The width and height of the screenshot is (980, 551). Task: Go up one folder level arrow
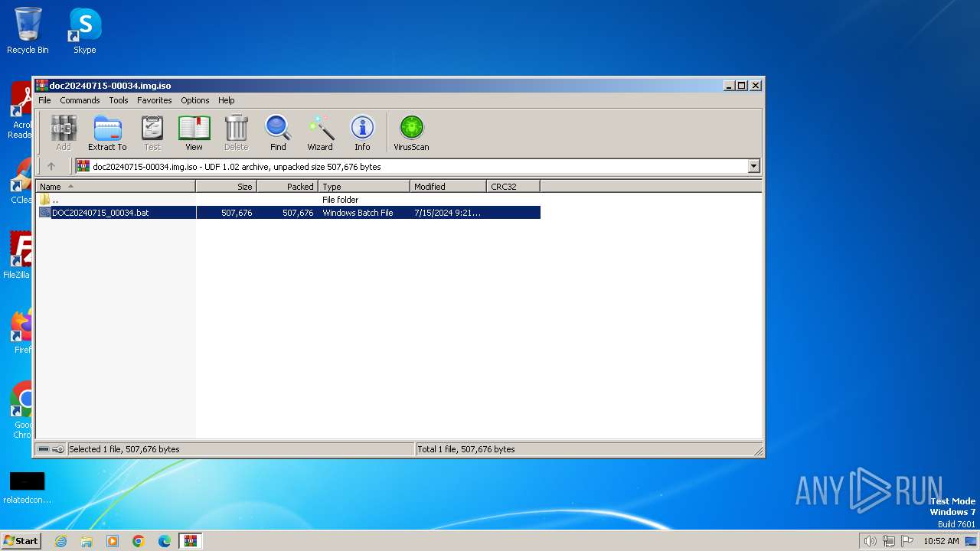point(51,166)
